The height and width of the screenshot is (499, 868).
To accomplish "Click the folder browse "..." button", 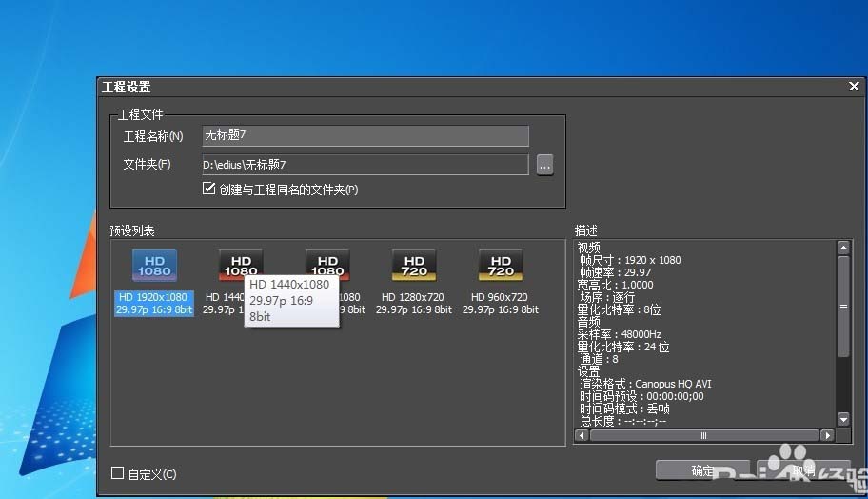I will (x=544, y=165).
